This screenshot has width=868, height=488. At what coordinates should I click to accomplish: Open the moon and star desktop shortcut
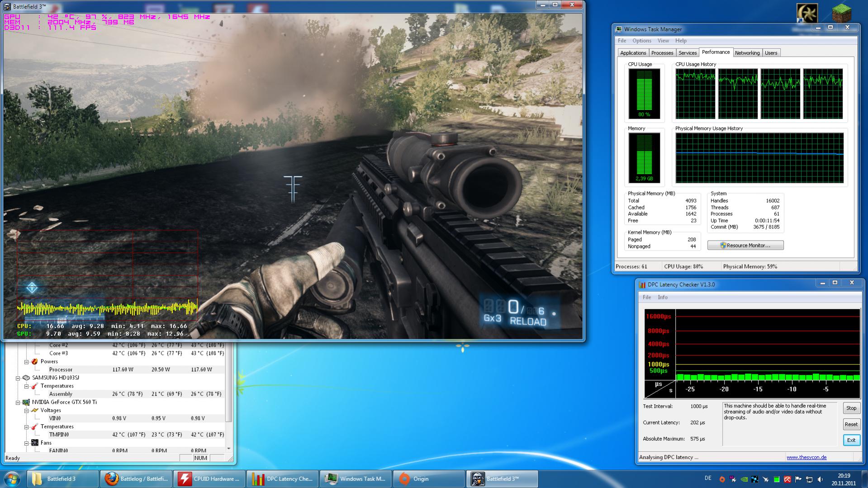tap(807, 13)
